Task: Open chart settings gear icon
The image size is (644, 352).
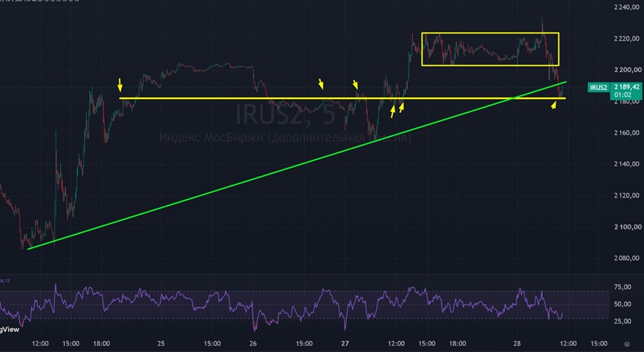Action: [627, 344]
